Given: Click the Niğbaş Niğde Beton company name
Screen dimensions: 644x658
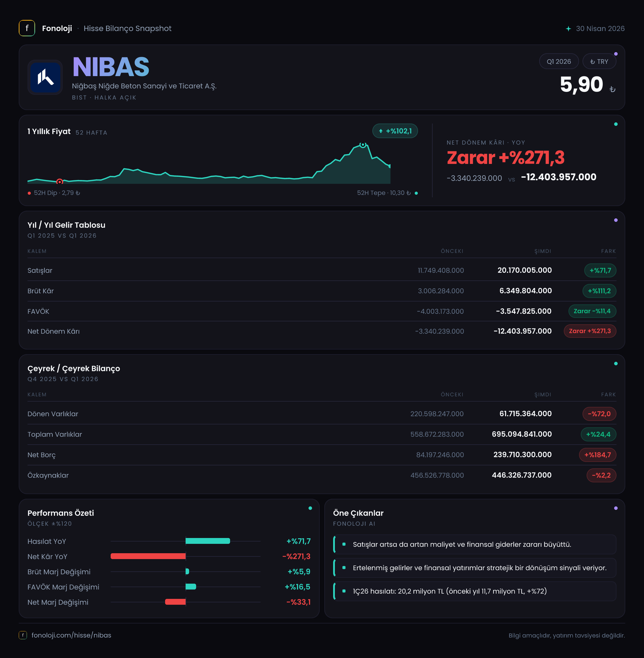Looking at the screenshot, I should (144, 86).
